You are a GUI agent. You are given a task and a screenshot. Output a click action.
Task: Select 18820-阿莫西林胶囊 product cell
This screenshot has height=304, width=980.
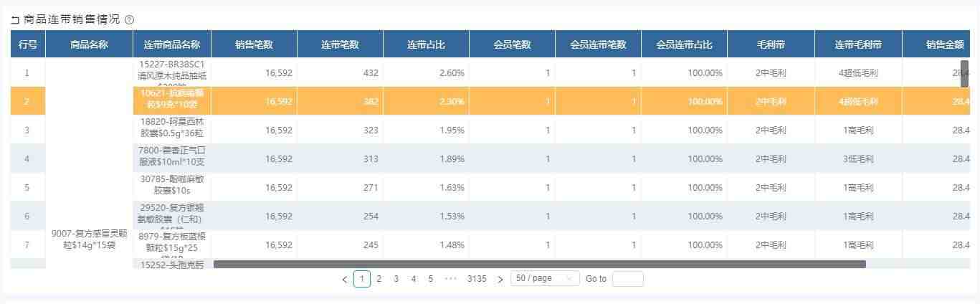tap(172, 130)
